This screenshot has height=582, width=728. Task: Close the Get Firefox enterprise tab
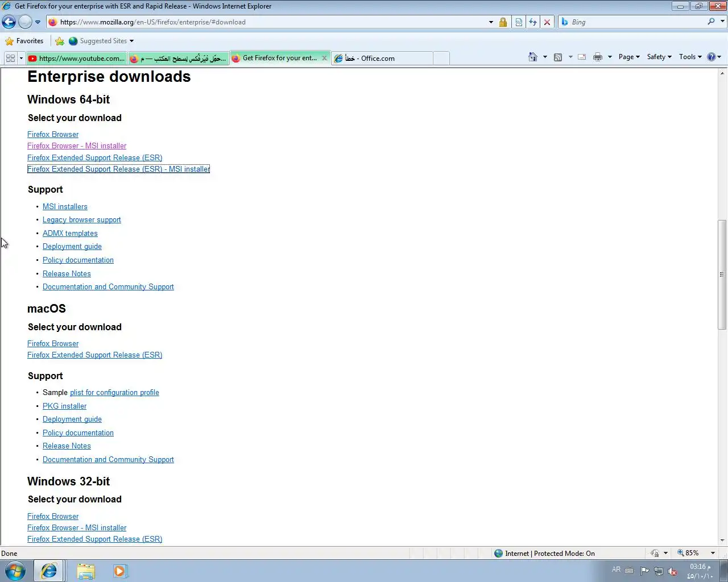pyautogui.click(x=324, y=58)
